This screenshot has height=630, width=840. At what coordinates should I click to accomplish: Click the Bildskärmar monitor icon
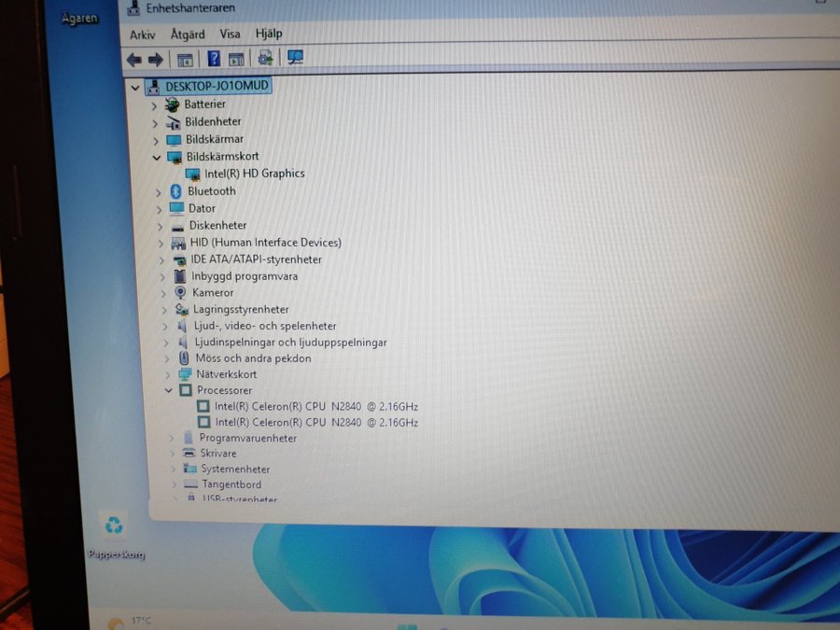pos(174,140)
